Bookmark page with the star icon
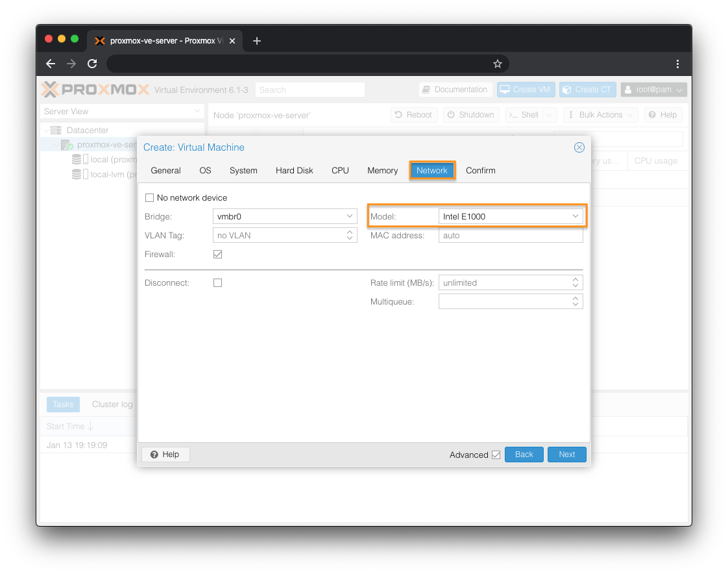Screen dimensions: 728x574 [x=497, y=64]
